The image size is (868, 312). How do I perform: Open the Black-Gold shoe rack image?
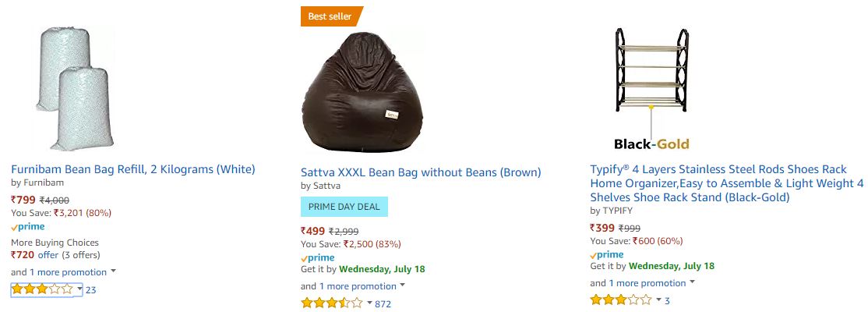tap(652, 89)
